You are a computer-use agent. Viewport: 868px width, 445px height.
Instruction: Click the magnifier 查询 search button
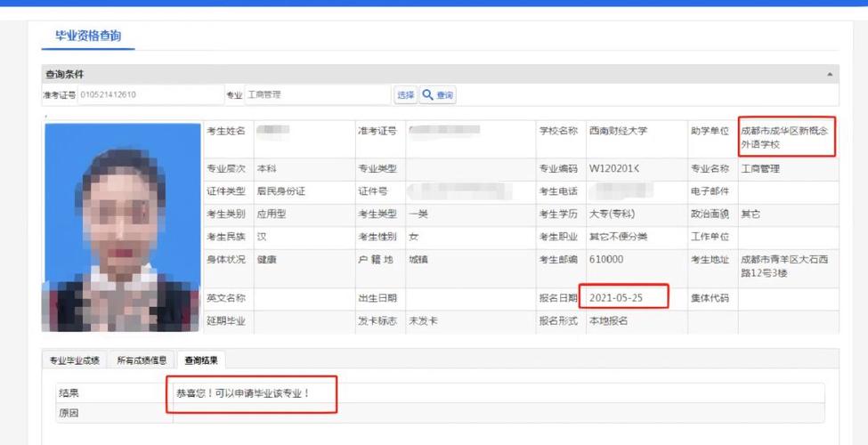tap(438, 95)
